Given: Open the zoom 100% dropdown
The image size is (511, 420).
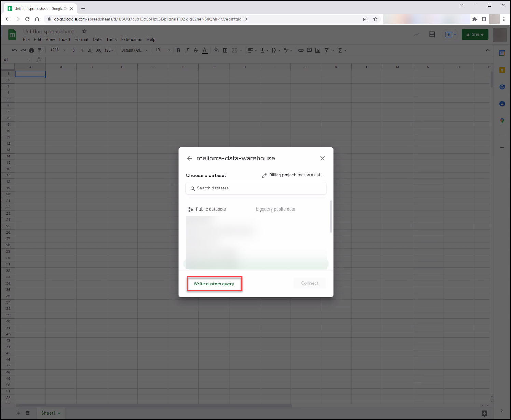Looking at the screenshot, I should (58, 50).
